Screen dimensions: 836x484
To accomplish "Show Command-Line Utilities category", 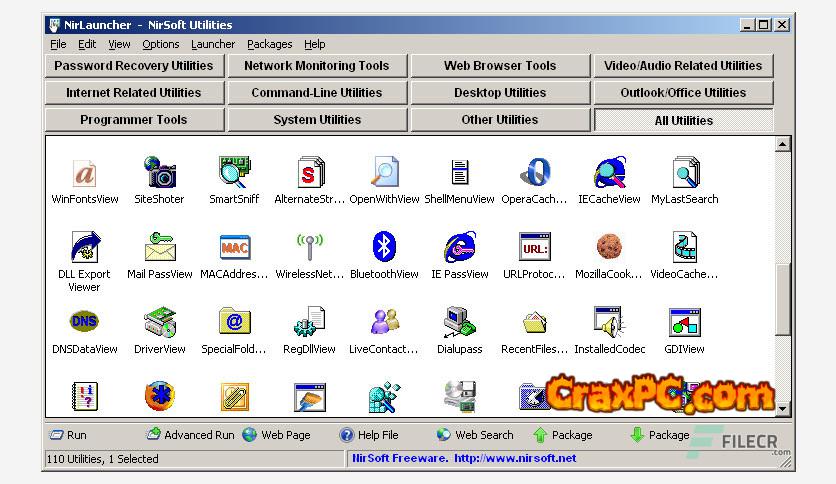I will (x=317, y=93).
